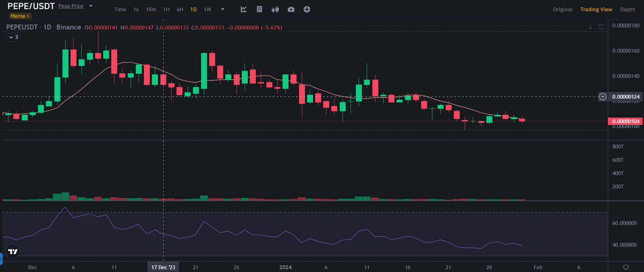Open more time intervals dropdown after 1W

[x=223, y=9]
